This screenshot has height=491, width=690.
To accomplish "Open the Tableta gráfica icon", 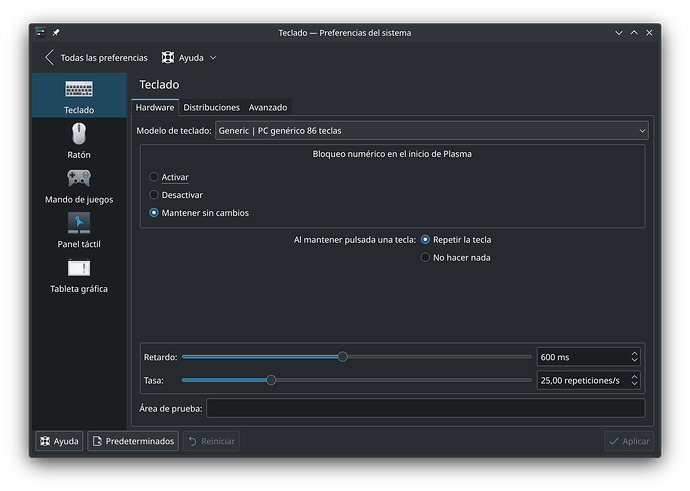I will 79,268.
